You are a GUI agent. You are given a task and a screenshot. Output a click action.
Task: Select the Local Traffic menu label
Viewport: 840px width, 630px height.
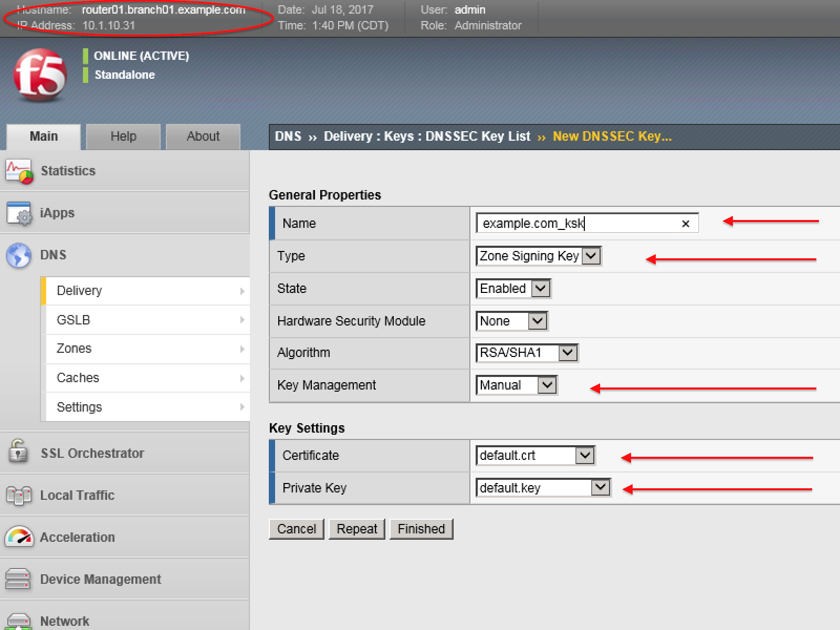coord(77,496)
